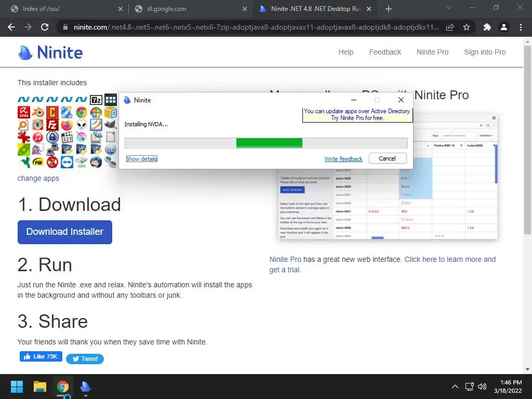
Task: Reload the current page
Action: tap(45, 27)
